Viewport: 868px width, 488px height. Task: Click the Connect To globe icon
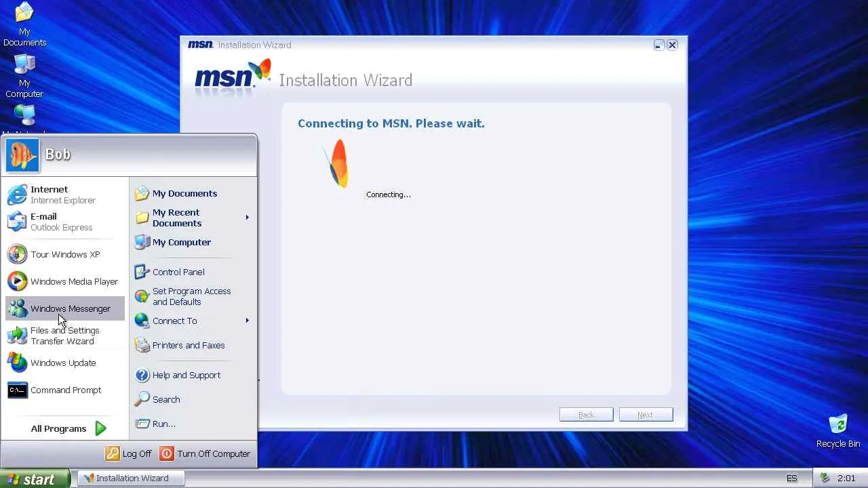(x=142, y=321)
